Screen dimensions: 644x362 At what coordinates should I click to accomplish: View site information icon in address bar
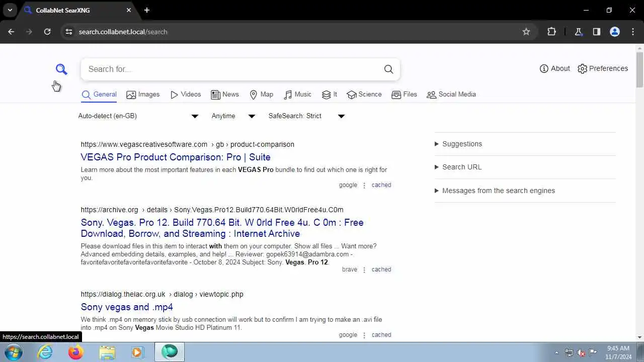pyautogui.click(x=69, y=32)
